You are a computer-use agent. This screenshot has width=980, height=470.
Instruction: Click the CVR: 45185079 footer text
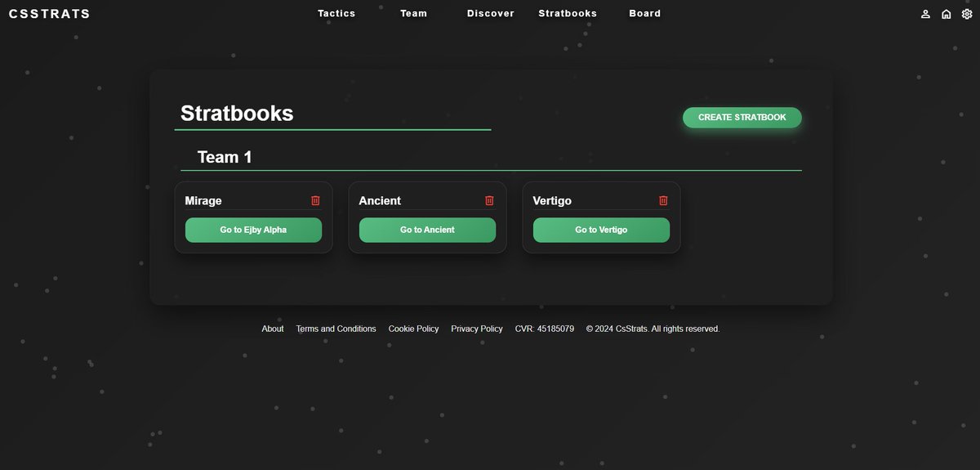(x=545, y=329)
